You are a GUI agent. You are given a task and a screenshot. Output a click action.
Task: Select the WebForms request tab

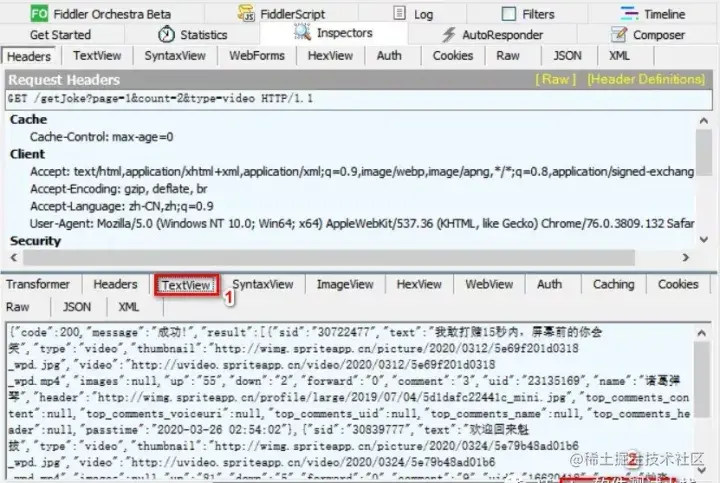(257, 56)
